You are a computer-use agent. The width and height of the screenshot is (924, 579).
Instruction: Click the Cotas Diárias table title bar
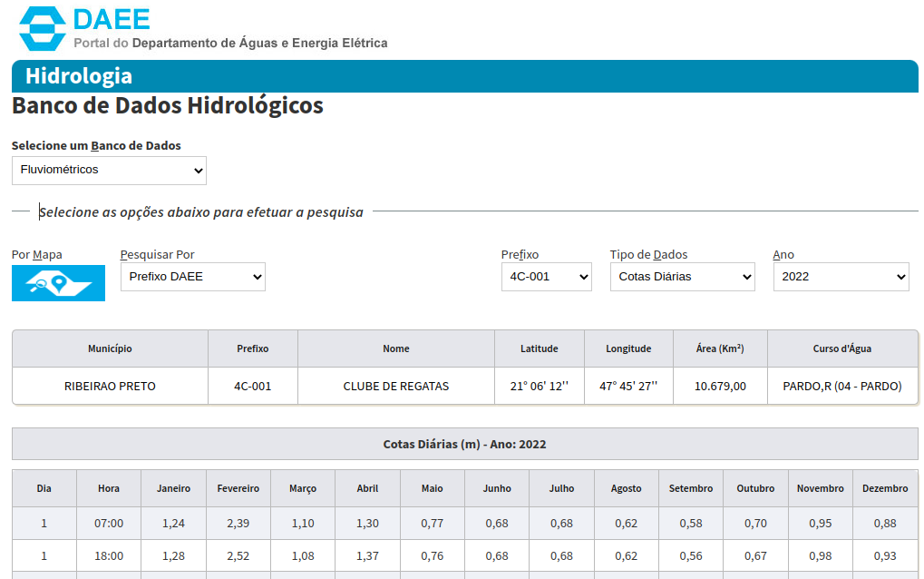[x=464, y=444]
